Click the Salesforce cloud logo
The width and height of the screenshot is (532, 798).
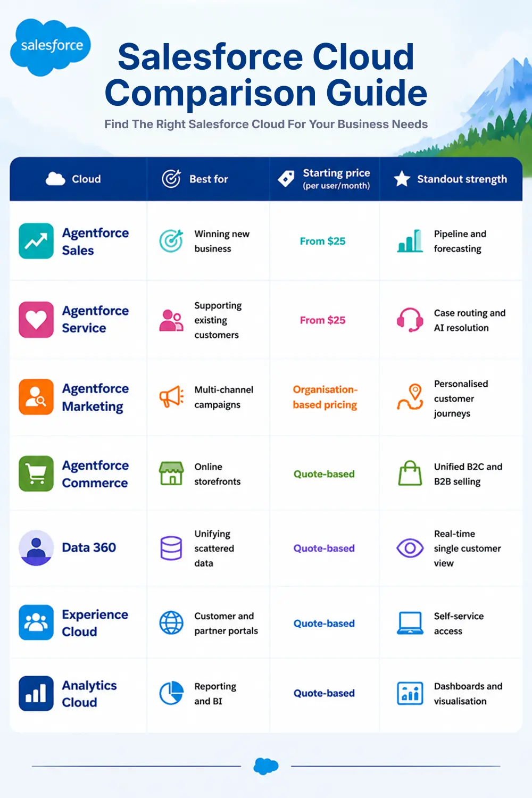51,47
